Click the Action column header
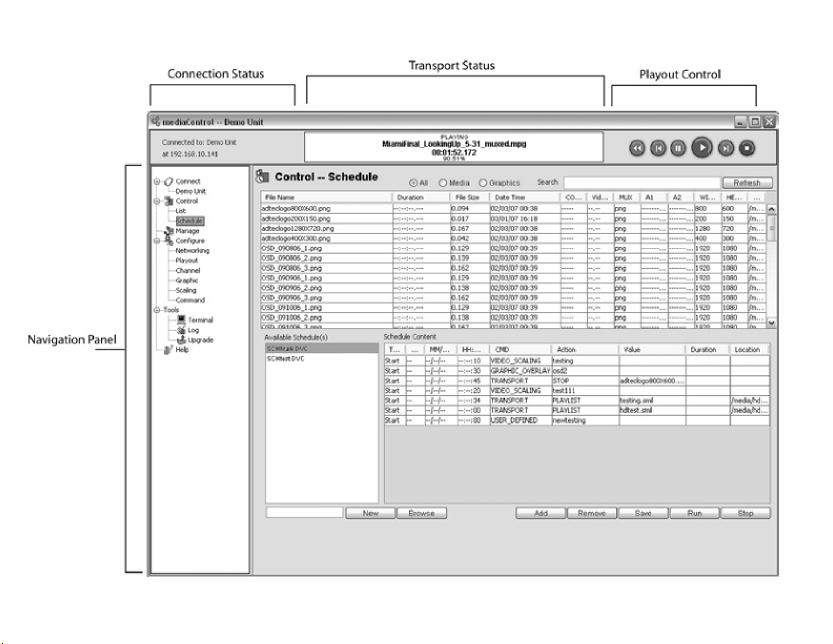The width and height of the screenshot is (833, 644). pos(585,350)
